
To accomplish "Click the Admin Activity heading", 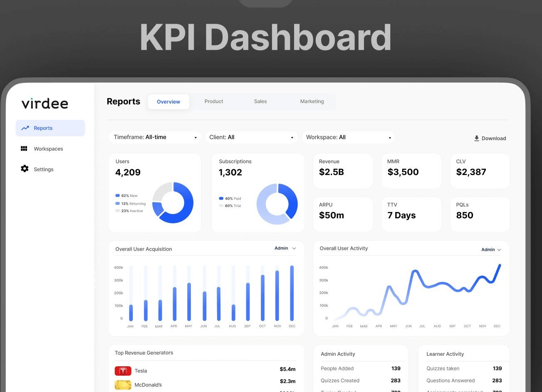I will pyautogui.click(x=338, y=354).
